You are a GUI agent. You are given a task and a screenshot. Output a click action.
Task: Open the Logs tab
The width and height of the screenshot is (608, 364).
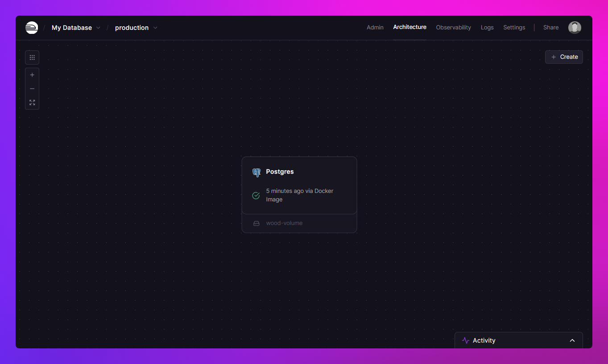pos(487,28)
